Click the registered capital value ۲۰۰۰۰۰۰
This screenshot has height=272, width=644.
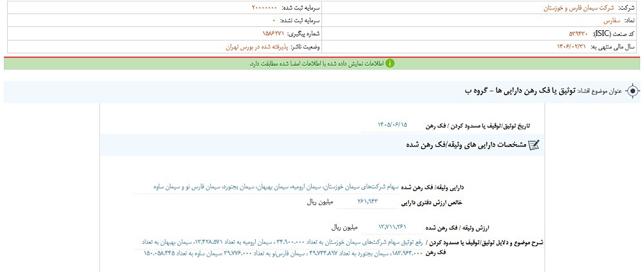pyautogui.click(x=263, y=8)
